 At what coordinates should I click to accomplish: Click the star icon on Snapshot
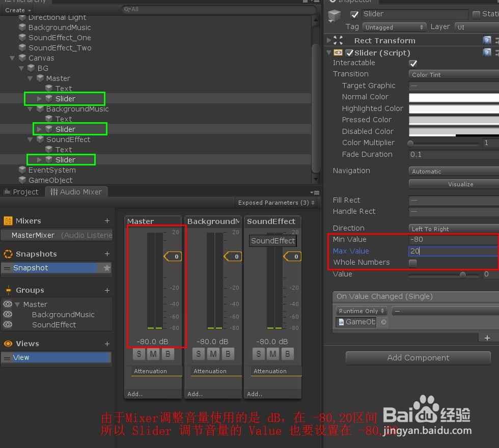tap(107, 268)
